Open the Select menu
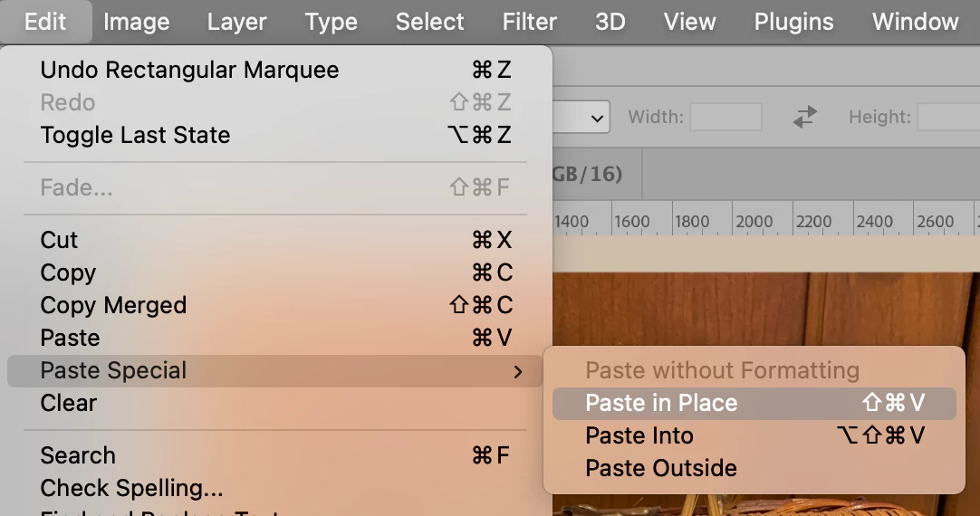Image resolution: width=980 pixels, height=516 pixels. (429, 22)
